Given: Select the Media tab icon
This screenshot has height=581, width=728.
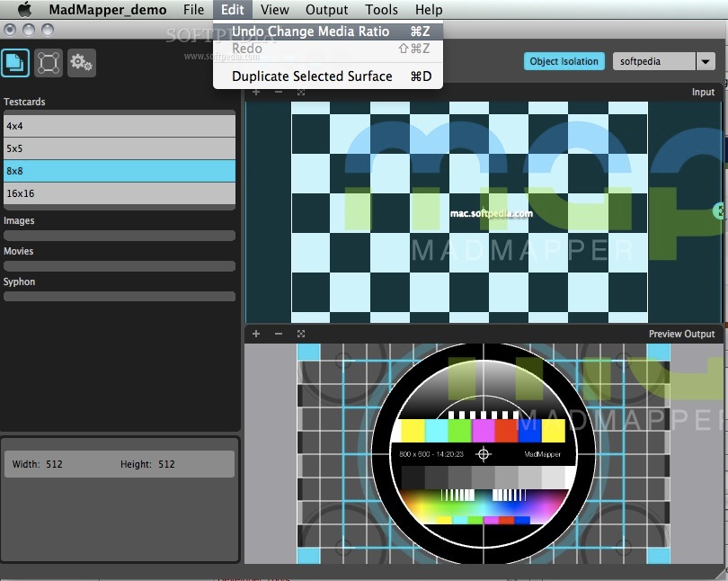Looking at the screenshot, I should point(15,63).
